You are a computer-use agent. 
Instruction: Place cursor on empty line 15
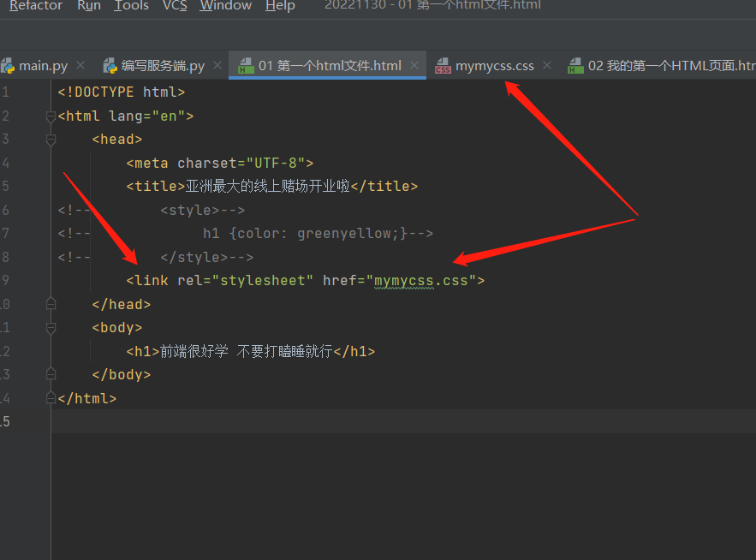(x=403, y=421)
